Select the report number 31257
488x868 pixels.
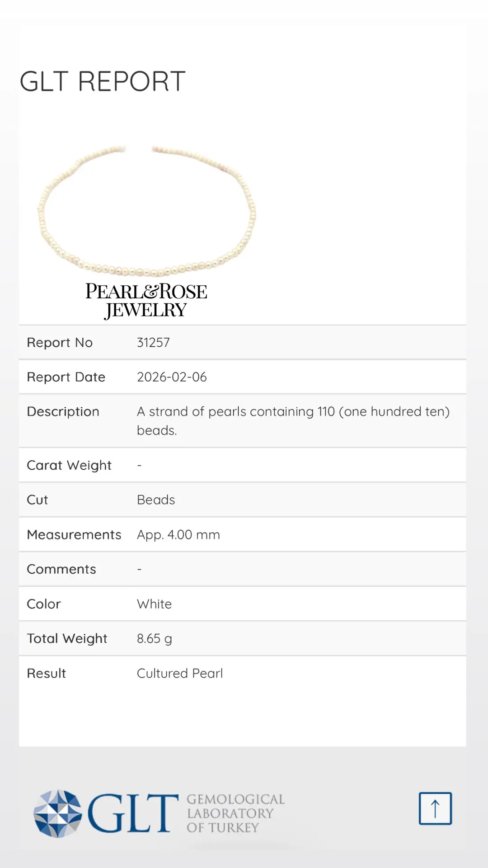153,342
